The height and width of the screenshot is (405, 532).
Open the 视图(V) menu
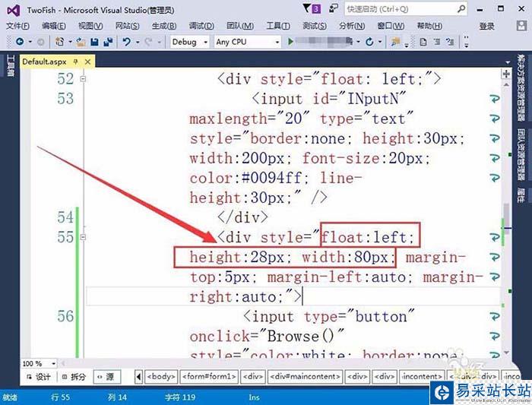[90, 26]
